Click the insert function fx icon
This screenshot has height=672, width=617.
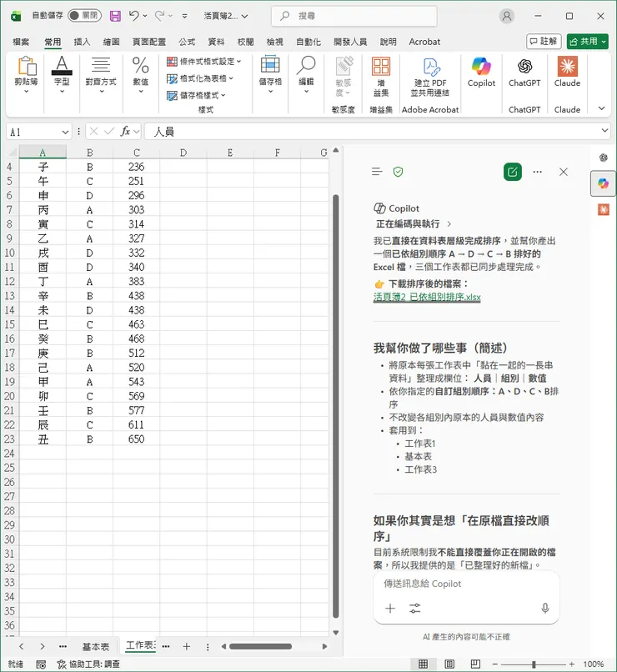click(x=126, y=132)
